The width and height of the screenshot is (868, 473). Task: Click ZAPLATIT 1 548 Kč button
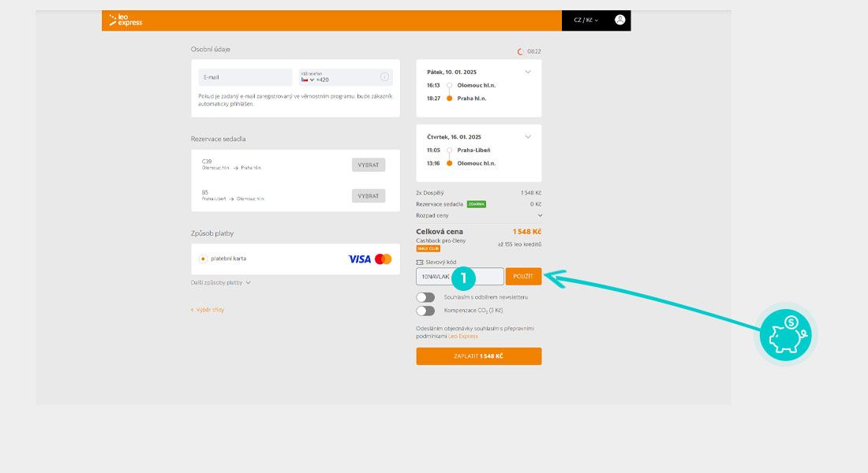479,356
